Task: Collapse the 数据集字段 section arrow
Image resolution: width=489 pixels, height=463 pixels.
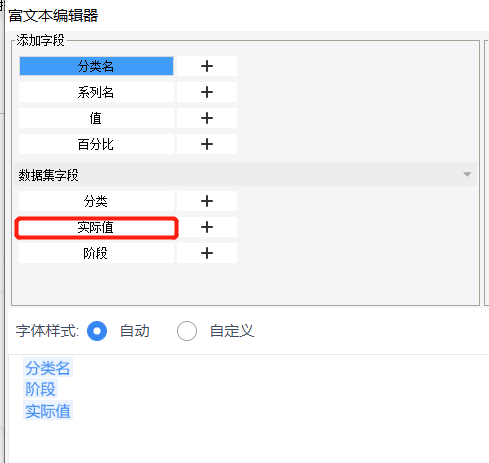Action: 467,174
